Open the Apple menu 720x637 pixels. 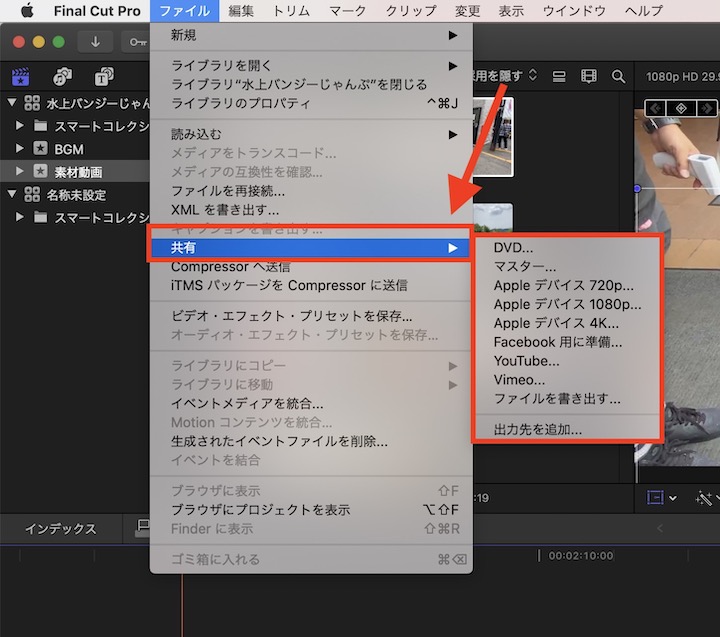[27, 10]
